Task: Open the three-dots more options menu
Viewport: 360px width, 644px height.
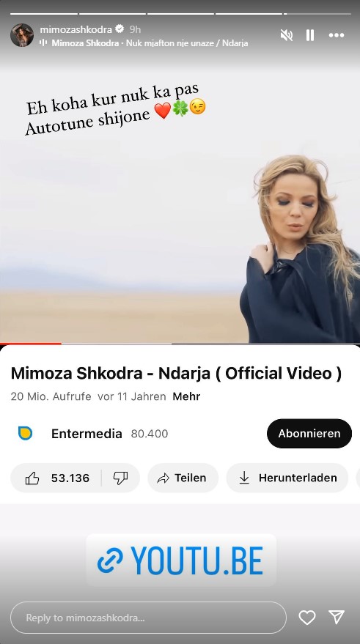Action: coord(336,35)
